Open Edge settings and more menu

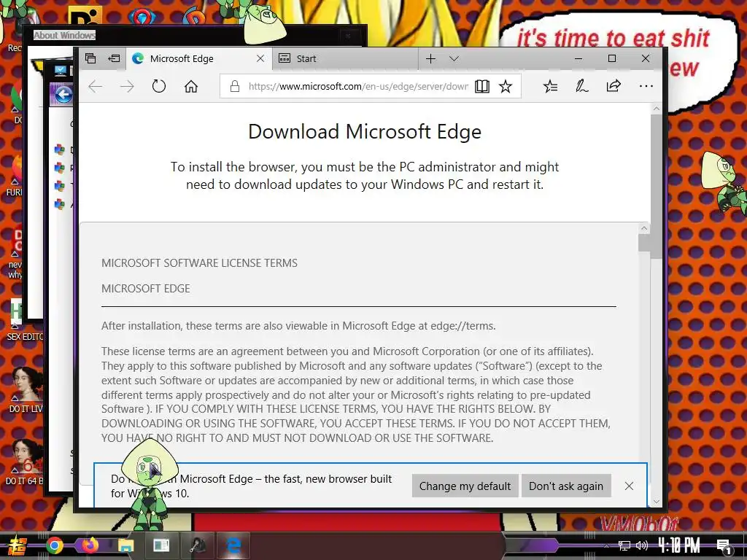[x=646, y=86]
